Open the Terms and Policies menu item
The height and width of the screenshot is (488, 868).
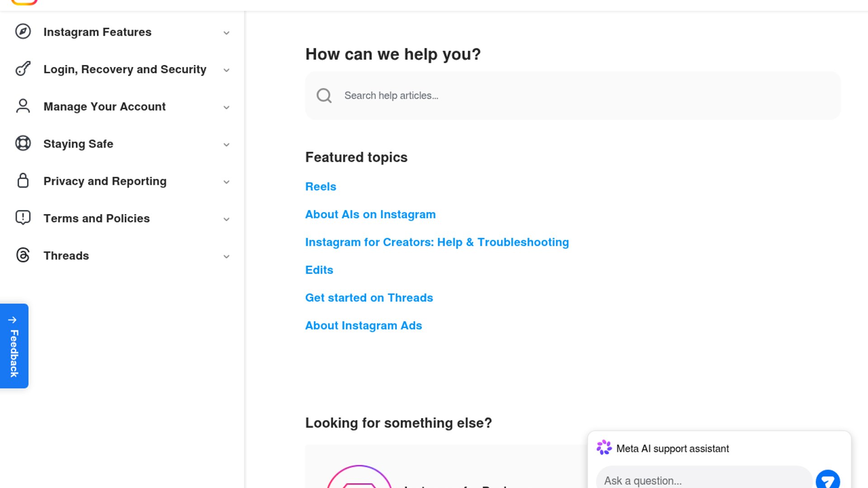(x=96, y=218)
